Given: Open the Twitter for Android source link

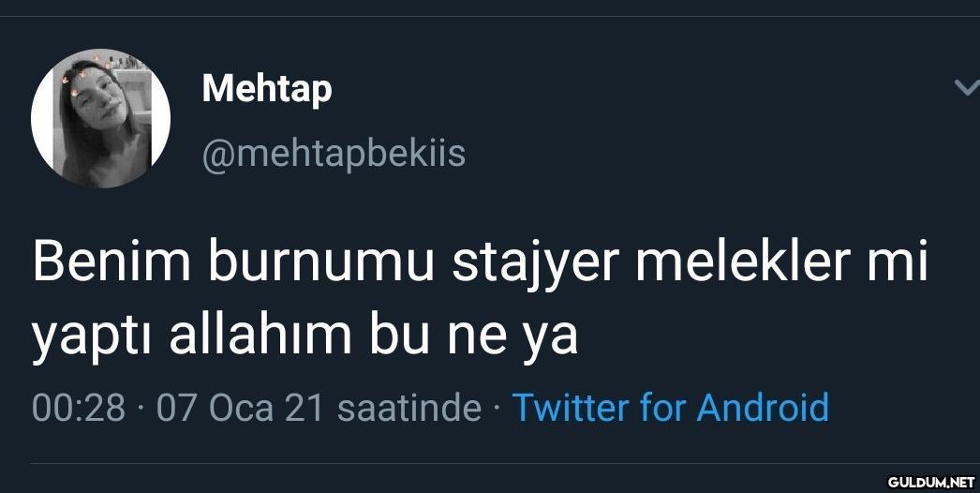Looking at the screenshot, I should tap(670, 408).
